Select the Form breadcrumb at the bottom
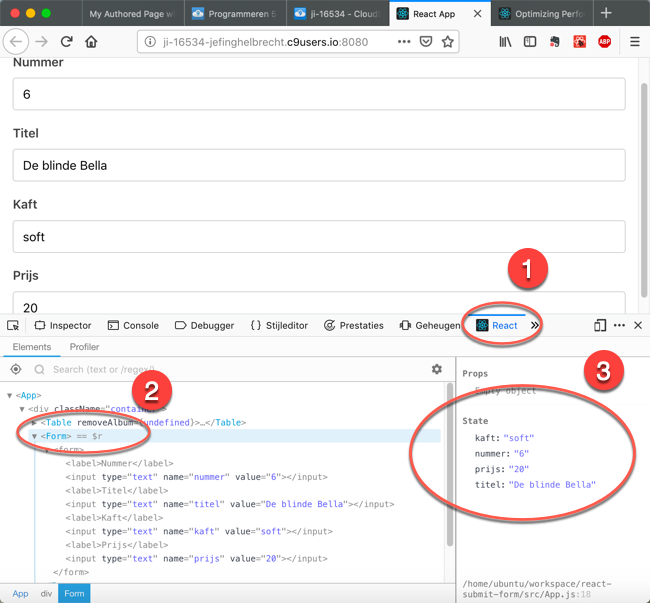Image resolution: width=650 pixels, height=603 pixels. pyautogui.click(x=74, y=593)
